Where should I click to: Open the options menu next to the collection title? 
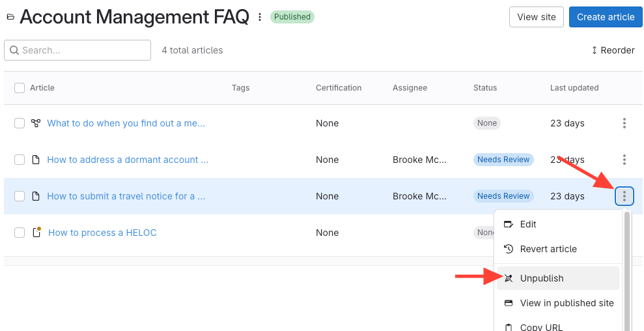tap(260, 17)
